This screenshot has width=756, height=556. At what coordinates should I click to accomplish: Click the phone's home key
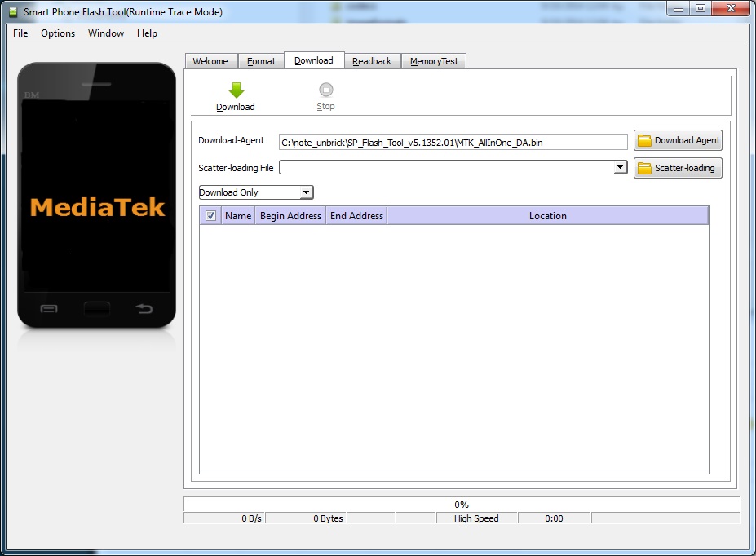point(96,308)
